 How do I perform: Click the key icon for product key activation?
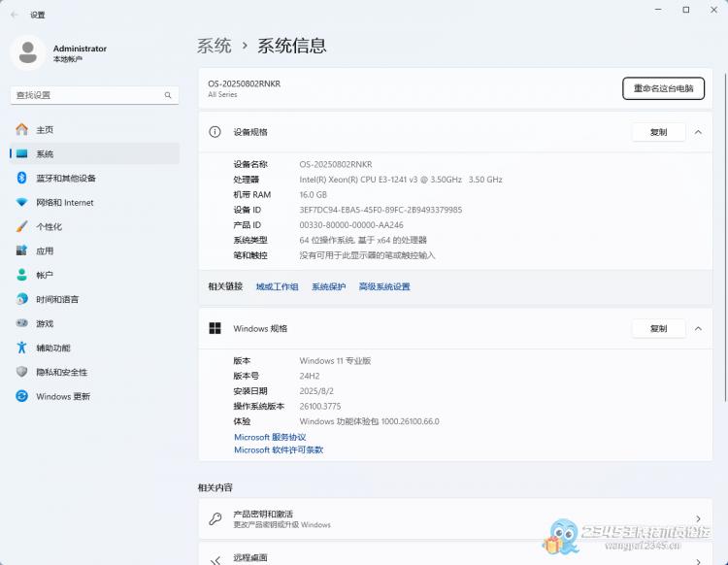click(215, 518)
